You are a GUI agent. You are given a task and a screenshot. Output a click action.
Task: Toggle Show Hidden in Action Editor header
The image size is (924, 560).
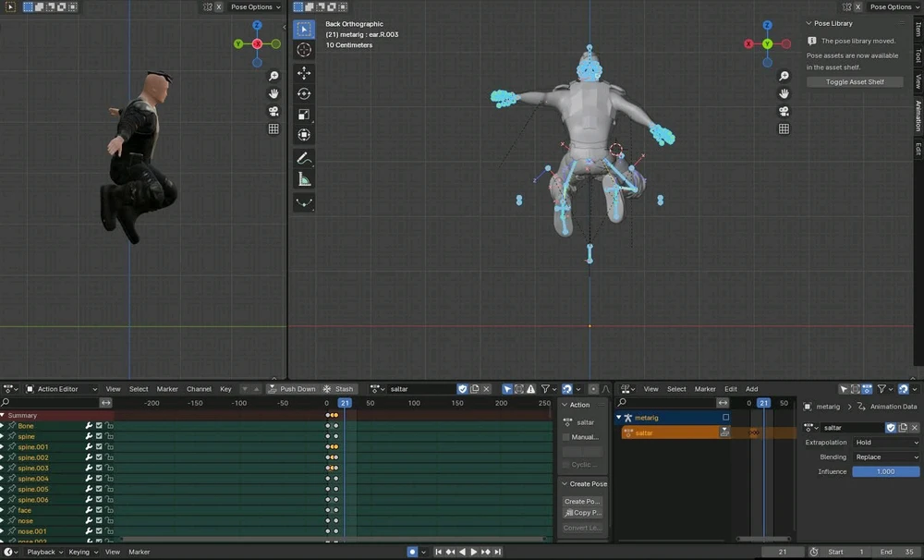519,389
